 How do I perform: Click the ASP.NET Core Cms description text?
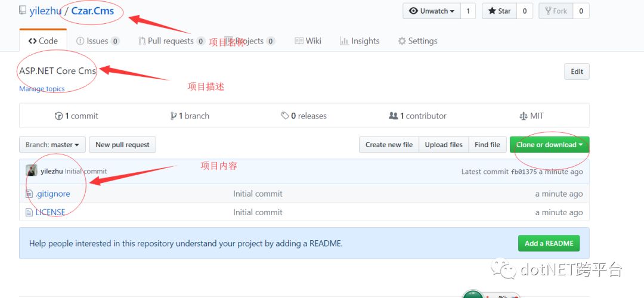tap(57, 70)
